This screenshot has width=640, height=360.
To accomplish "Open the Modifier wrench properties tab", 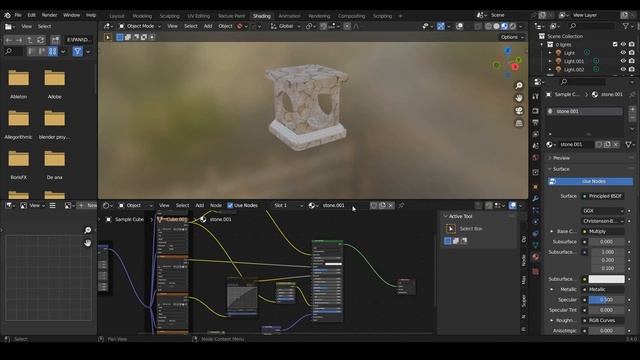I will [536, 199].
